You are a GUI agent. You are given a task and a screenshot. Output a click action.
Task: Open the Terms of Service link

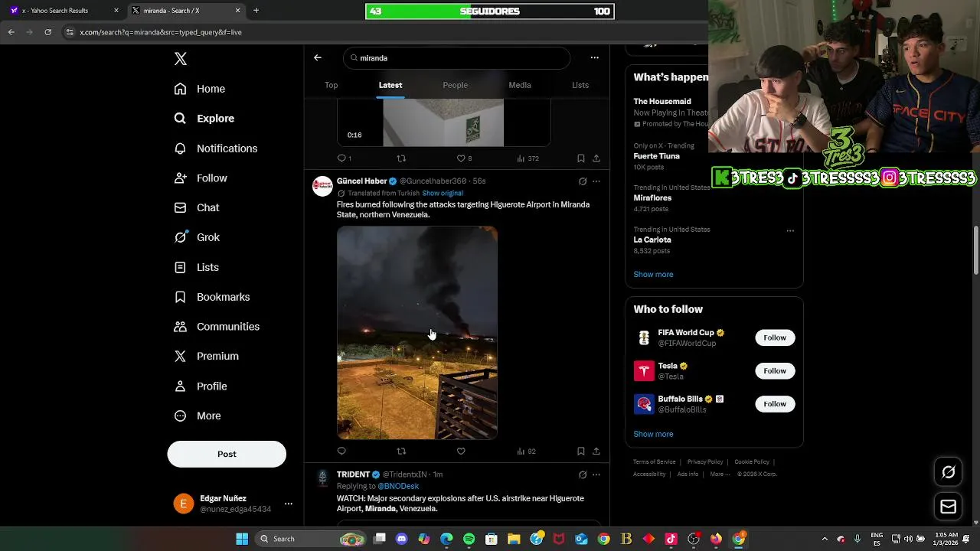[x=654, y=462]
